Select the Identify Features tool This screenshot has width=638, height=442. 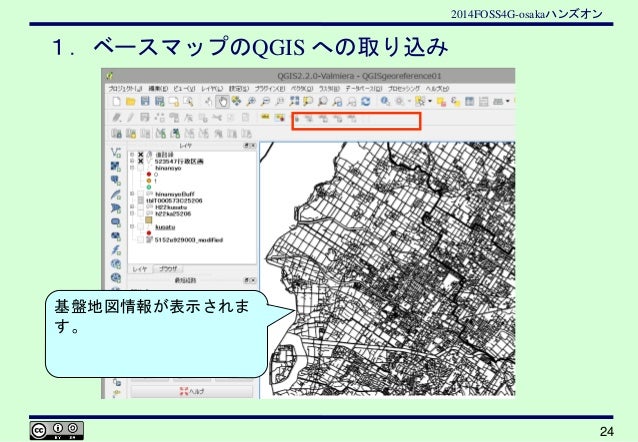tap(385, 101)
